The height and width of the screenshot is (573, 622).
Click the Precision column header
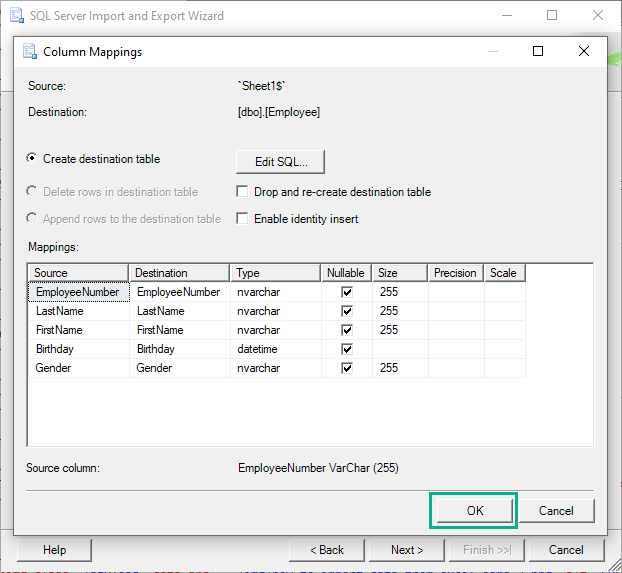click(456, 273)
